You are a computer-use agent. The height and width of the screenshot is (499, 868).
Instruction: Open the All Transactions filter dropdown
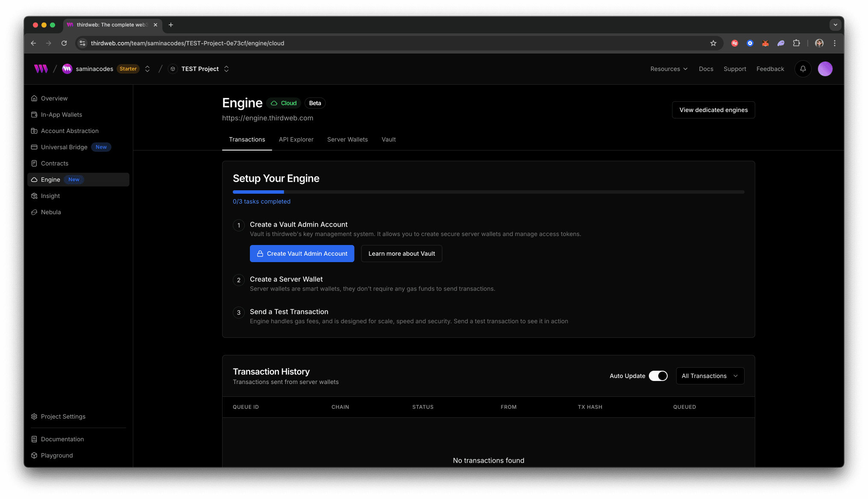[710, 376]
